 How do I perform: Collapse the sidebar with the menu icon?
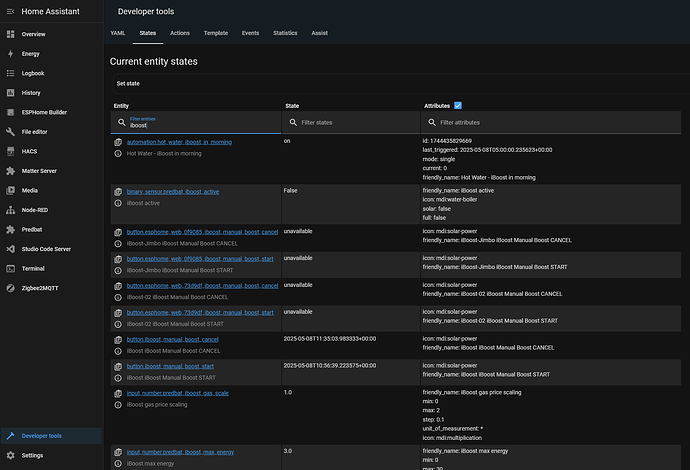tap(11, 11)
